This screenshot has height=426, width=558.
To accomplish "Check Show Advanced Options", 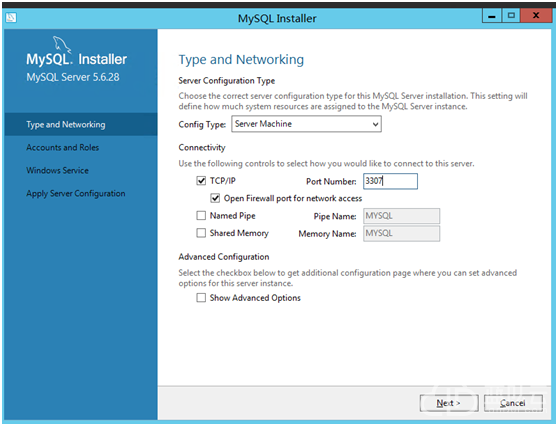I will 201,298.
